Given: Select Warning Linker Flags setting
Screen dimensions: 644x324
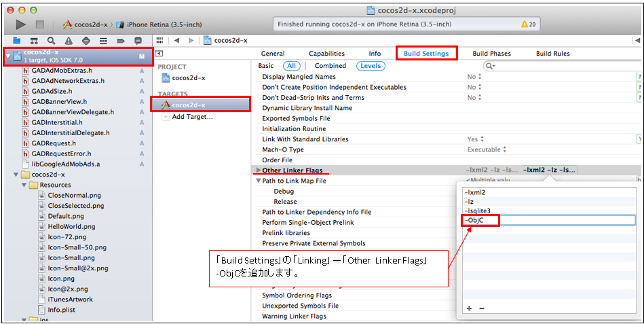Looking at the screenshot, I should (294, 316).
